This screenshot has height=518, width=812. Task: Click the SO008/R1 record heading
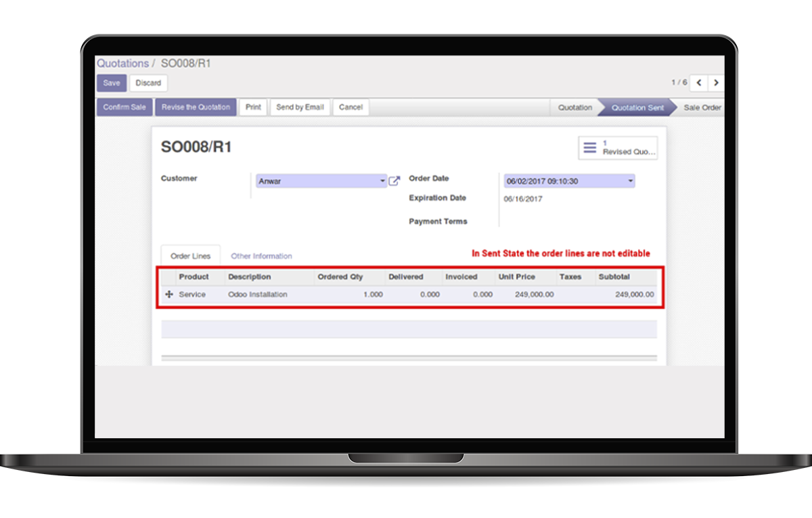coord(196,147)
